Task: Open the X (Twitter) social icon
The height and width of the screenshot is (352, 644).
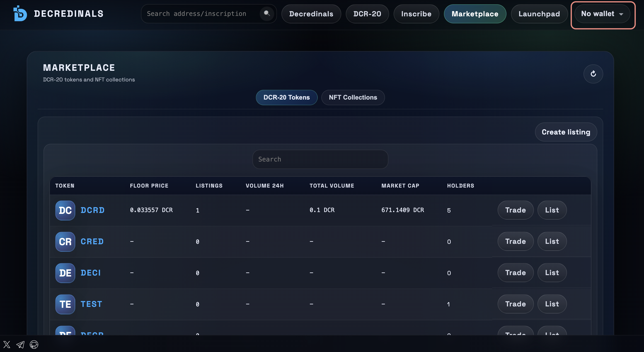Action: click(x=7, y=345)
